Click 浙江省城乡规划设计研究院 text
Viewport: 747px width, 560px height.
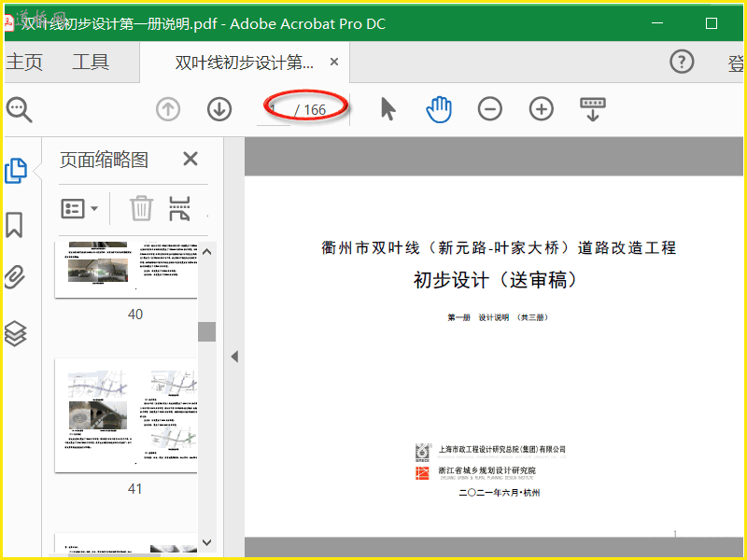486,470
